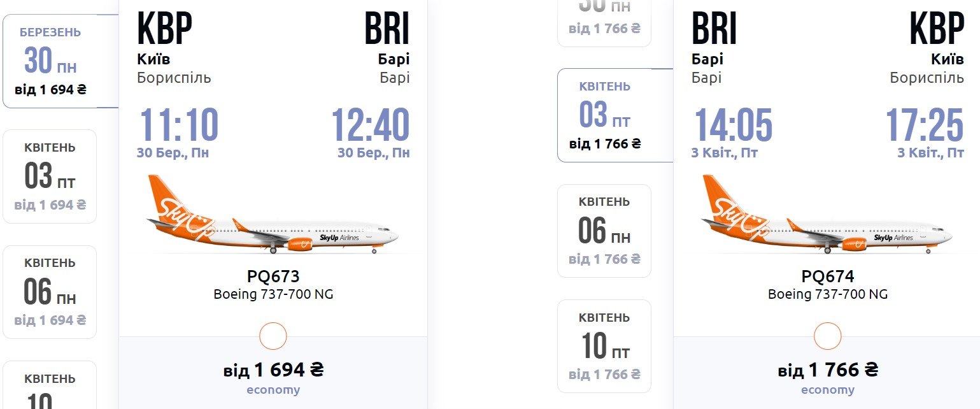This screenshot has width=980, height=409.
Task: Choose the partially visible outbound April 10 date
Action: pyautogui.click(x=50, y=385)
